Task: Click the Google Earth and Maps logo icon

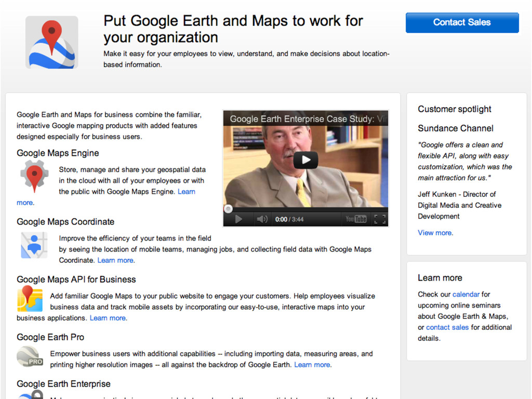Action: coord(52,43)
